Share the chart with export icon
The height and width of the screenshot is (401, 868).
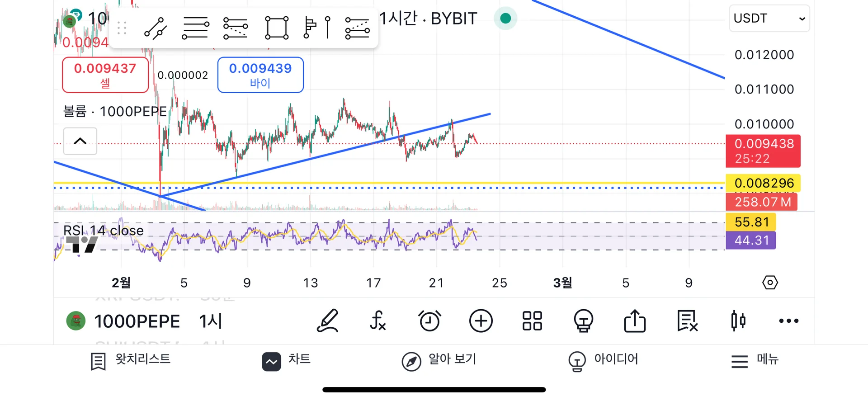point(635,321)
